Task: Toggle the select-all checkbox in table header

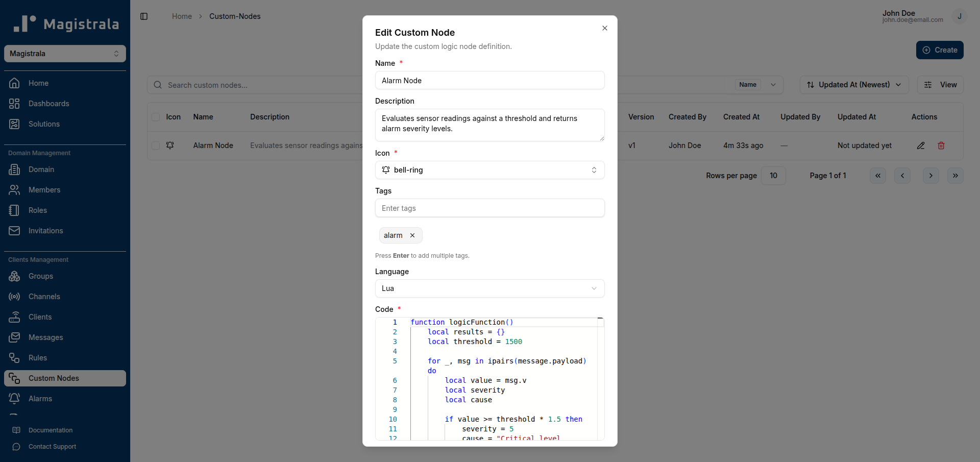Action: [156, 117]
